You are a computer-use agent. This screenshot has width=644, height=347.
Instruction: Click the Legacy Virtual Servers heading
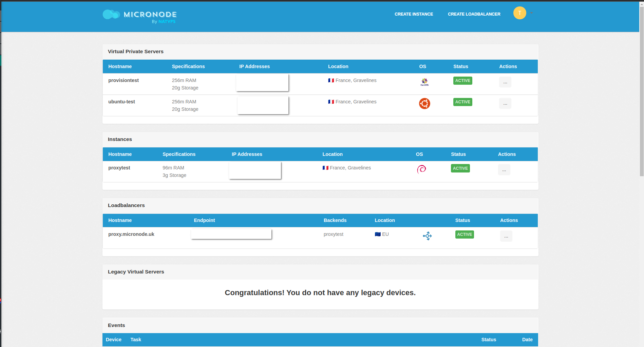pyautogui.click(x=136, y=272)
